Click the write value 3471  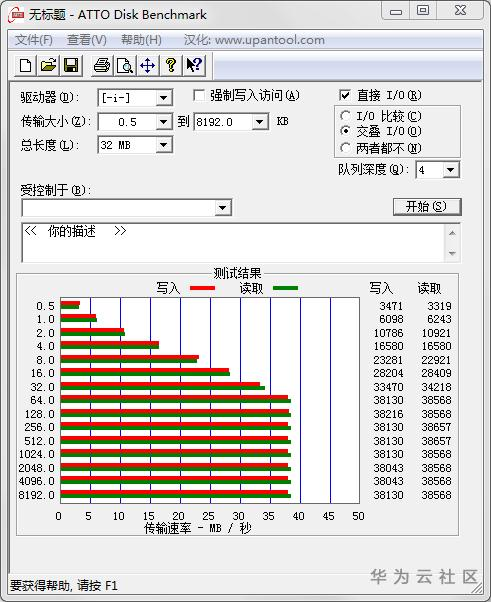[x=391, y=306]
